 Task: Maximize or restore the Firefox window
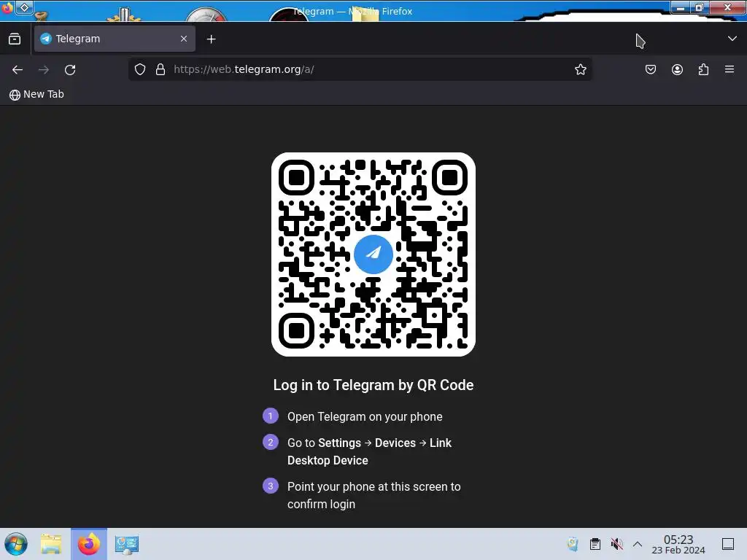(x=700, y=7)
